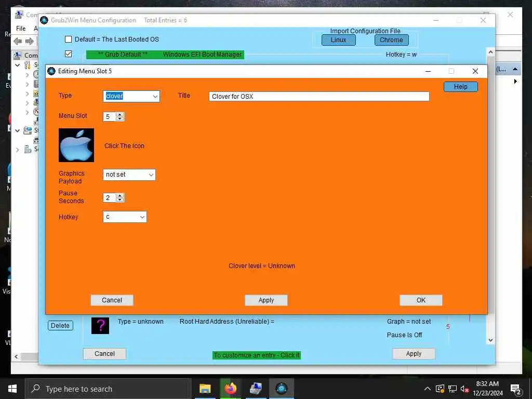The width and height of the screenshot is (532, 399).
Task: Open the File menu in background window
Action: coord(21,29)
